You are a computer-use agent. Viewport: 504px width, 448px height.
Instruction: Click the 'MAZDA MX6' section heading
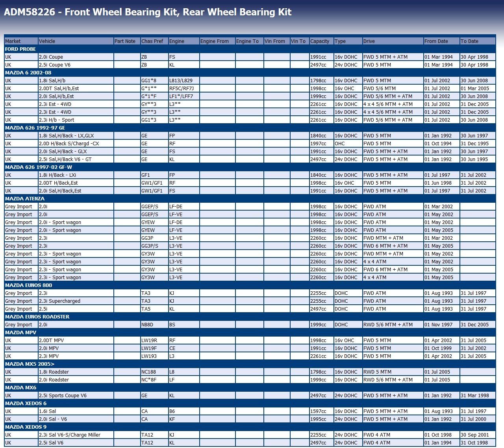(x=250, y=387)
